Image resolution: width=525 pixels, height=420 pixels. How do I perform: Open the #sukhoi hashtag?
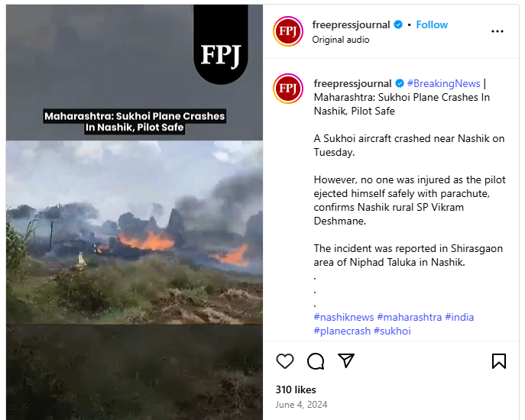pyautogui.click(x=392, y=331)
